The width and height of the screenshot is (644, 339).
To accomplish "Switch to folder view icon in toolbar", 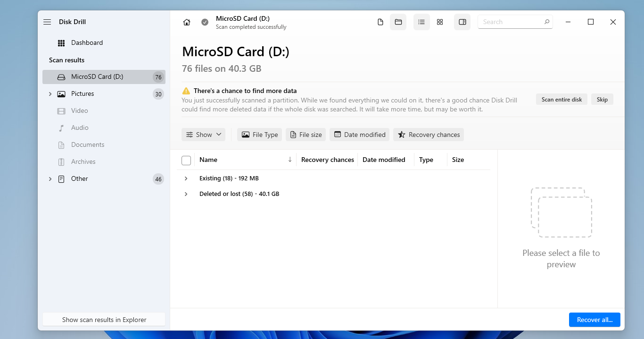I will pos(398,22).
